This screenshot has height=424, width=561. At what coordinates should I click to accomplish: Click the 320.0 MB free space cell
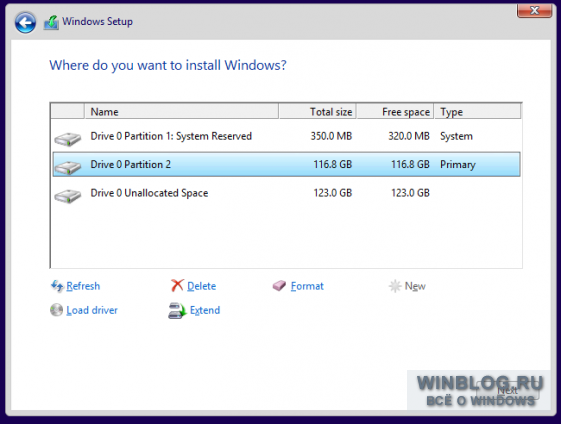pos(409,136)
